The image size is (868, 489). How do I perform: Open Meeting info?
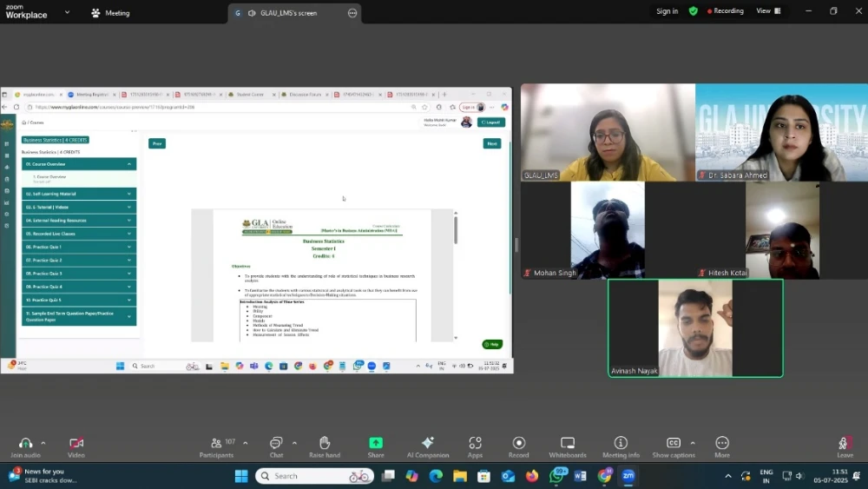pos(621,443)
